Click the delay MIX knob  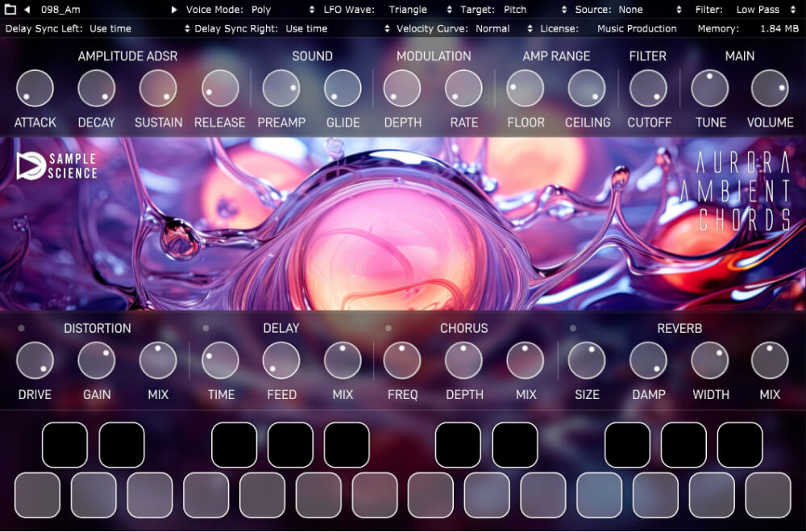343,360
